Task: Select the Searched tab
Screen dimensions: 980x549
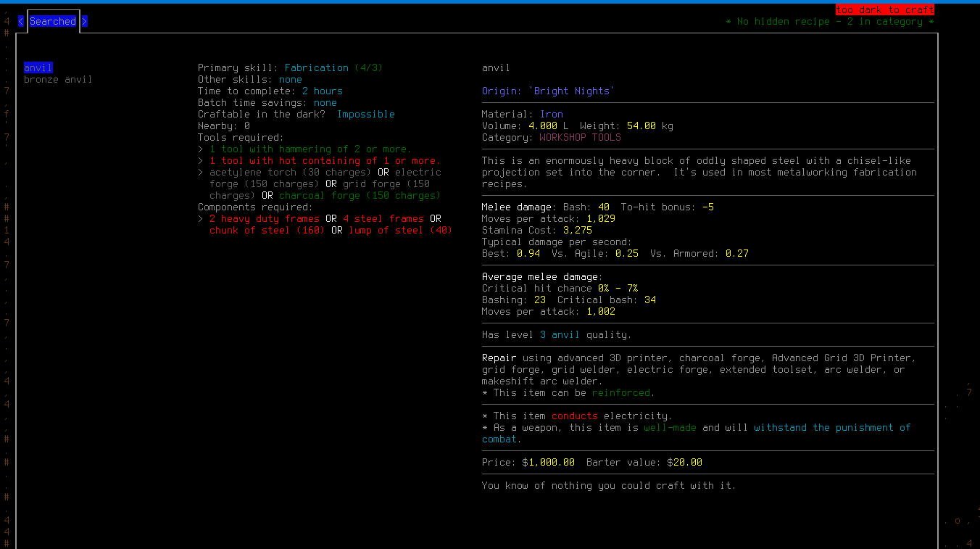Action: (x=53, y=22)
